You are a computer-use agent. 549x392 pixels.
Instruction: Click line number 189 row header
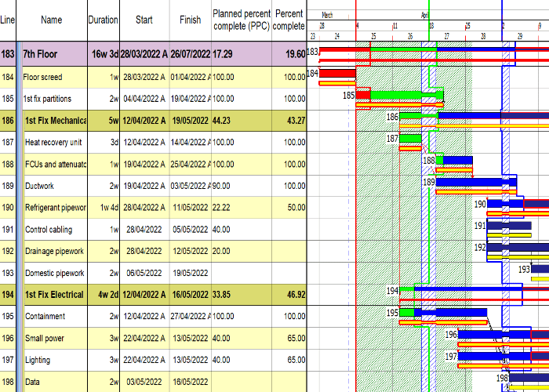(8, 186)
